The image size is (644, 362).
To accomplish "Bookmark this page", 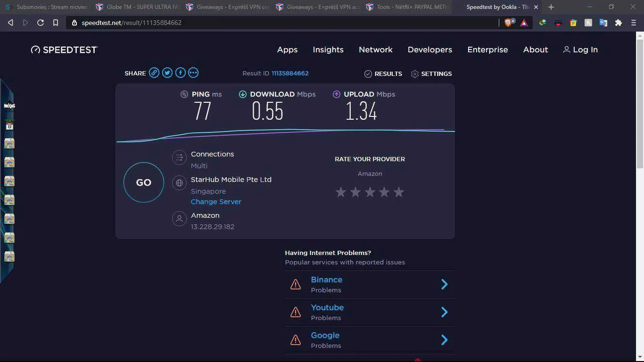I will 56,23.
